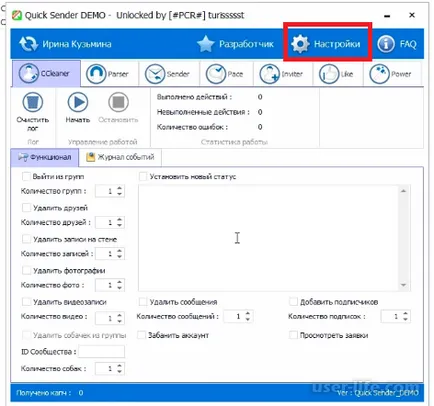Increase Количество сообщений spinner value

click(x=247, y=313)
